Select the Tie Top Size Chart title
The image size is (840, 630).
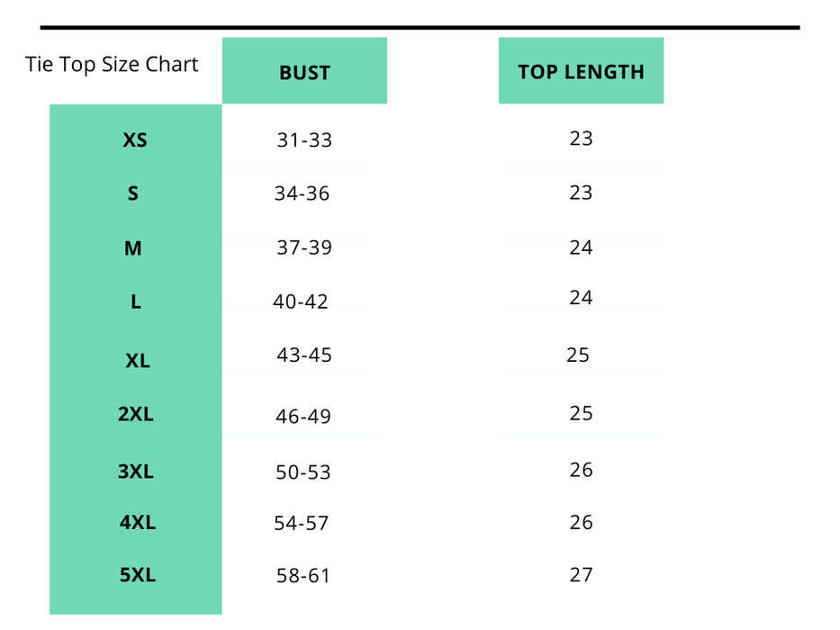click(112, 64)
